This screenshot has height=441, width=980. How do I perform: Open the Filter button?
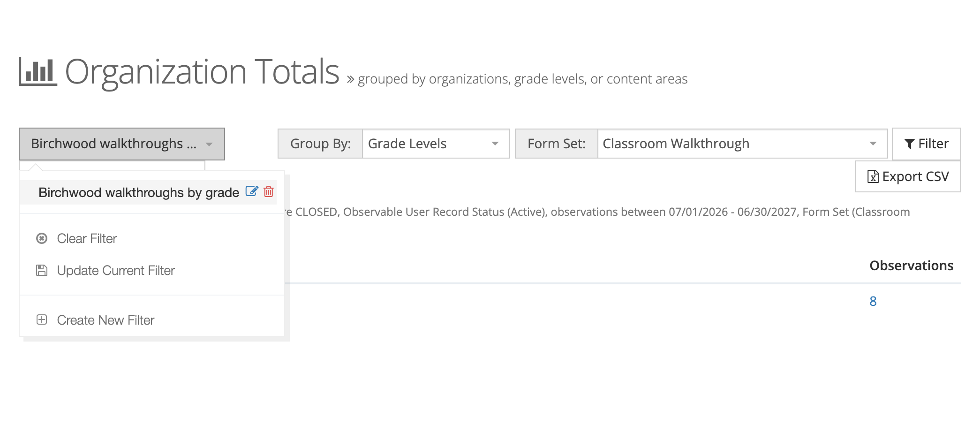pyautogui.click(x=926, y=144)
